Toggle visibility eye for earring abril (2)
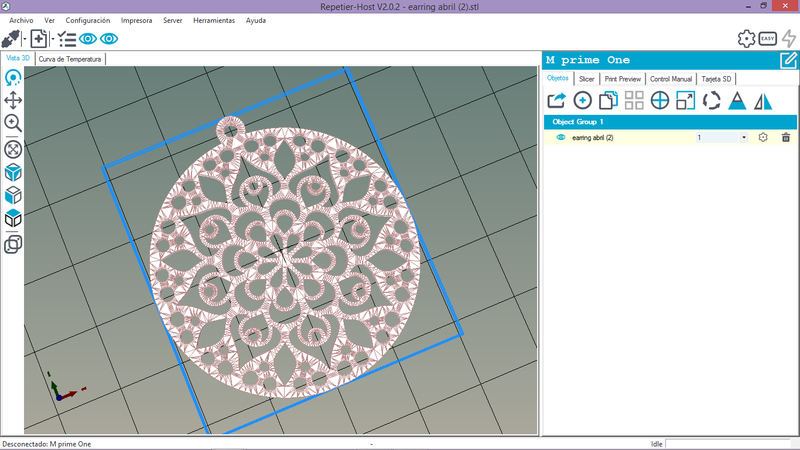This screenshot has width=800, height=450. coord(561,137)
